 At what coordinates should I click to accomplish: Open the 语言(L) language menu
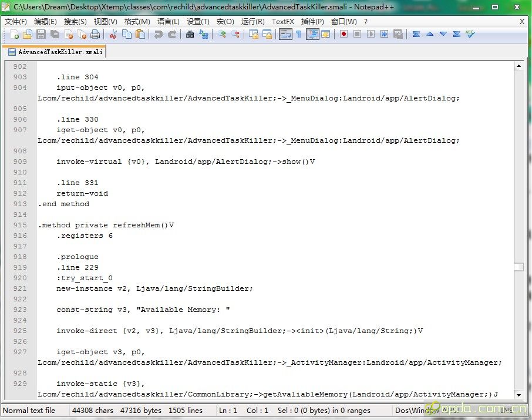[169, 21]
